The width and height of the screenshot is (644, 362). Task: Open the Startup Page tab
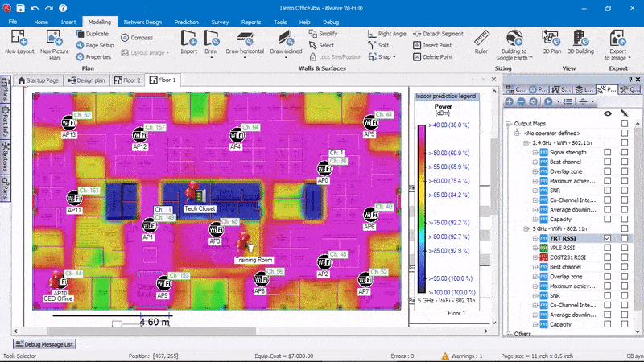[x=38, y=80]
